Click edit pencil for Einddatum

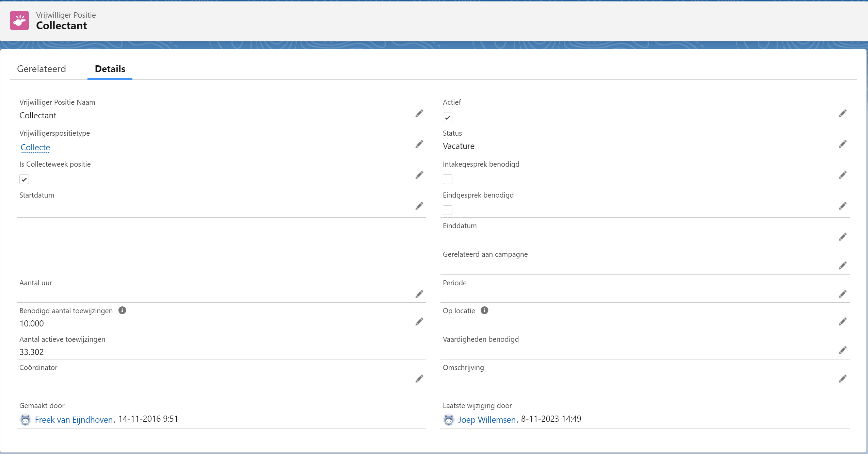coord(842,237)
